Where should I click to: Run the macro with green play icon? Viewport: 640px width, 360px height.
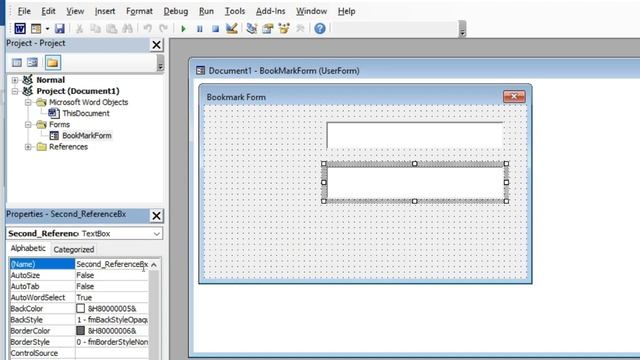tap(183, 29)
